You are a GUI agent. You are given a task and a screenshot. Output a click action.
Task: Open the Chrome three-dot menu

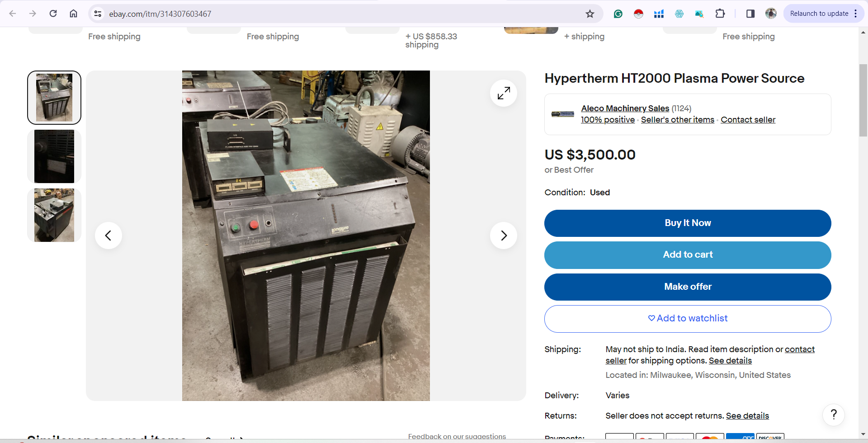point(856,14)
